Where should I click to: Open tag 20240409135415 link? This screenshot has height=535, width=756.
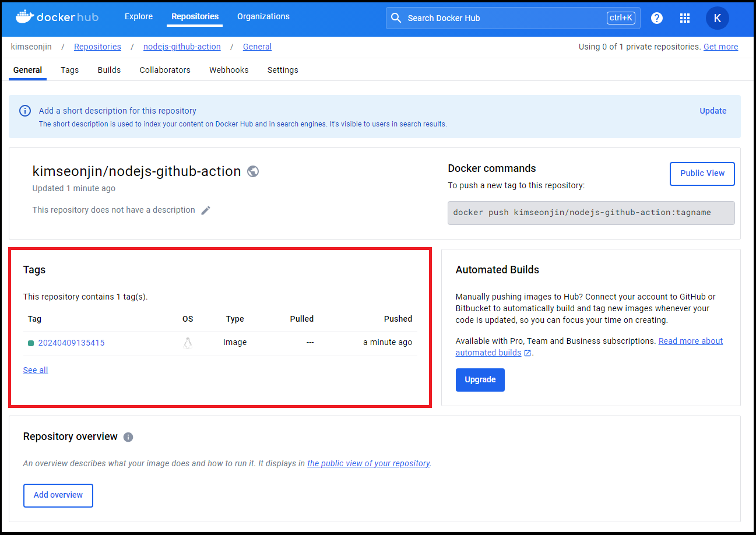(x=71, y=343)
